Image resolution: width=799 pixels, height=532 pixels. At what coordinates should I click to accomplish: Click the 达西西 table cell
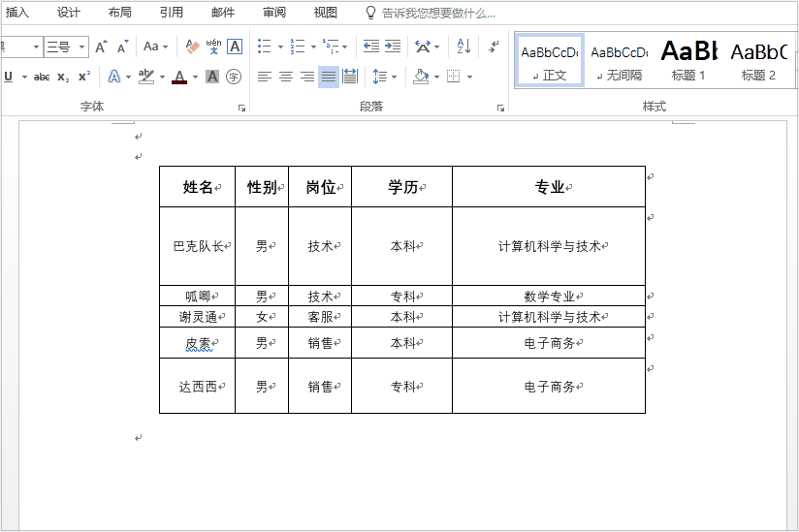(x=197, y=387)
